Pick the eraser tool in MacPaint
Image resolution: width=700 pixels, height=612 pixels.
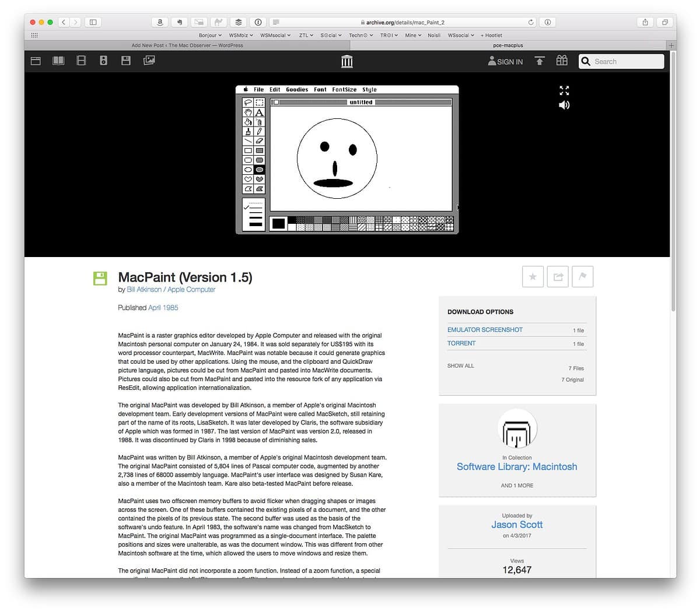pos(260,140)
